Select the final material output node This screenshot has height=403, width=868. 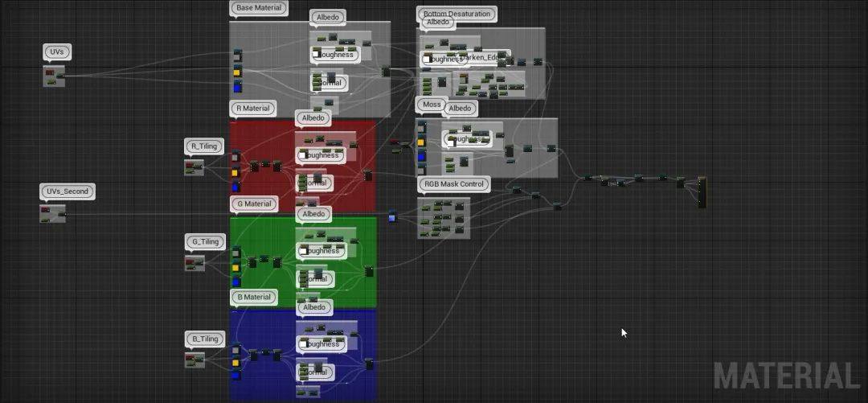[702, 191]
